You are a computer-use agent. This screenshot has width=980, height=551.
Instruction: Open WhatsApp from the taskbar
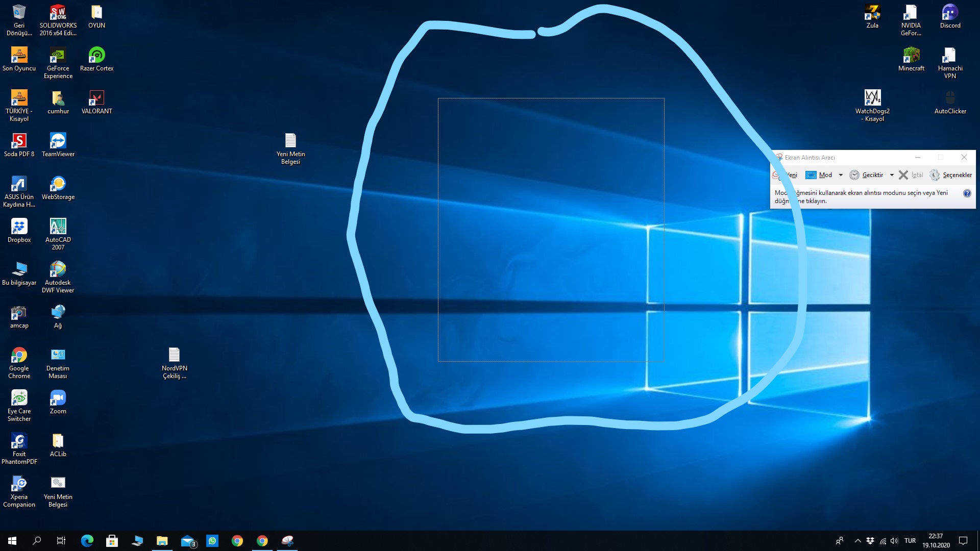click(x=212, y=541)
